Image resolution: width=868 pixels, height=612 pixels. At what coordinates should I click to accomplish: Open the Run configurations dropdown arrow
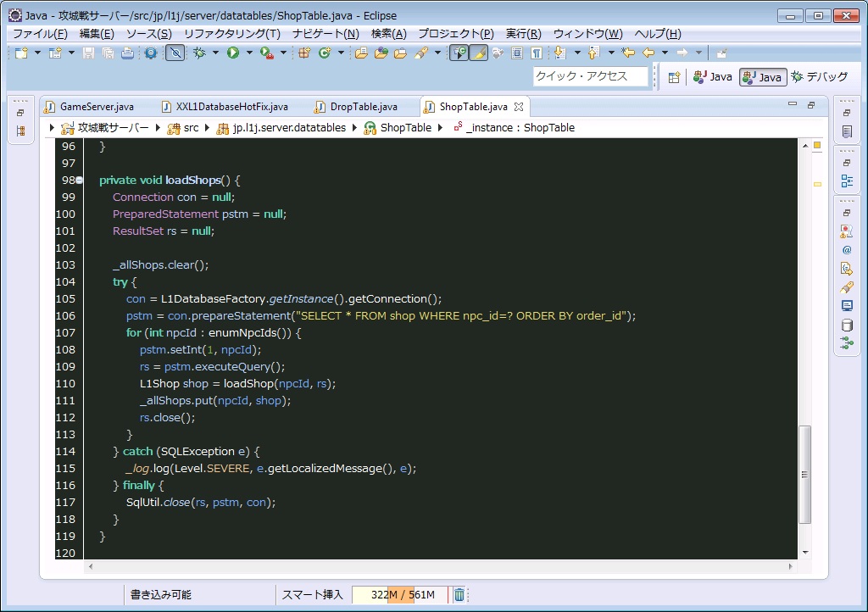pyautogui.click(x=249, y=53)
